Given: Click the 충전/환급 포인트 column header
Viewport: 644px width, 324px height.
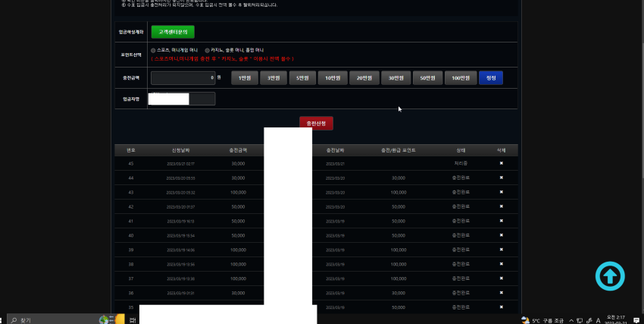Looking at the screenshot, I should coord(399,150).
